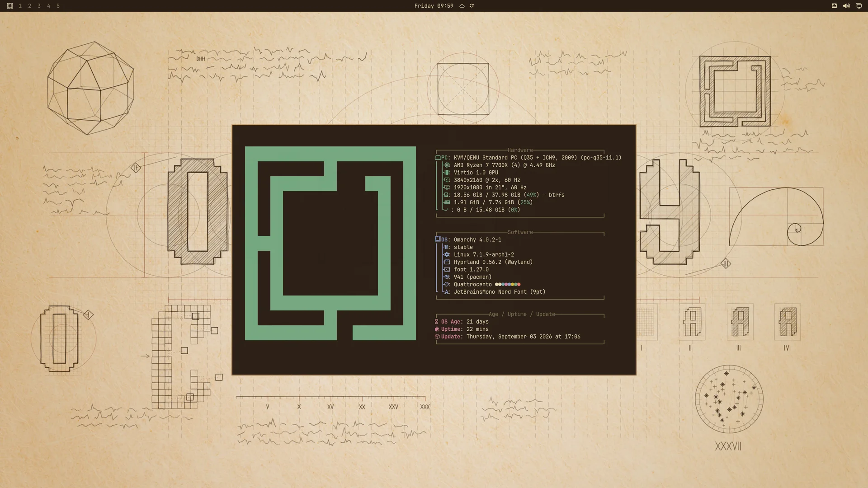Screen dimensions: 868x488
Task: Switch to workspace 4
Action: pyautogui.click(x=48, y=6)
